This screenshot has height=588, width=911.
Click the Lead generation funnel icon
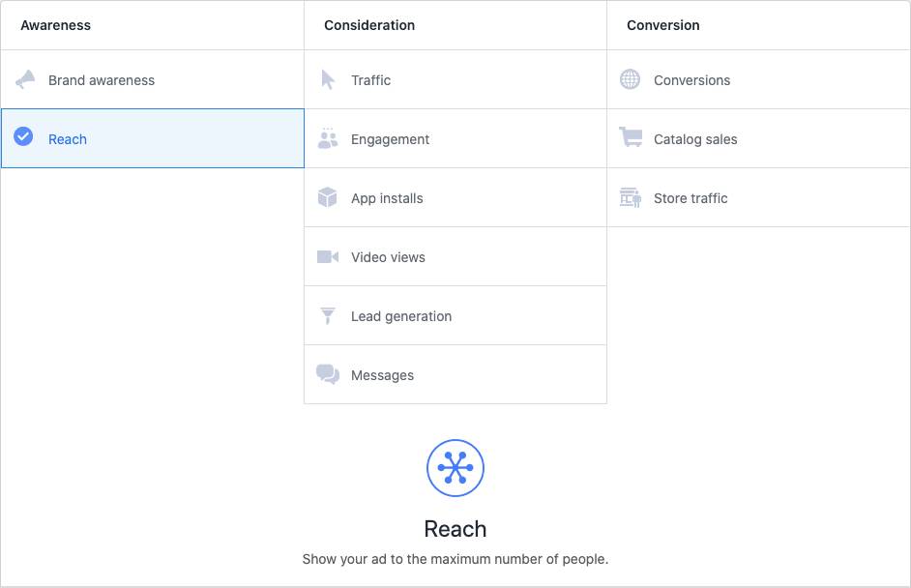tap(328, 315)
